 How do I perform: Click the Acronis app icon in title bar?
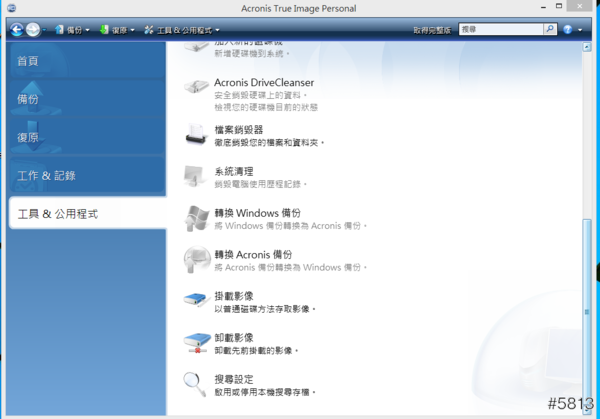click(x=11, y=8)
